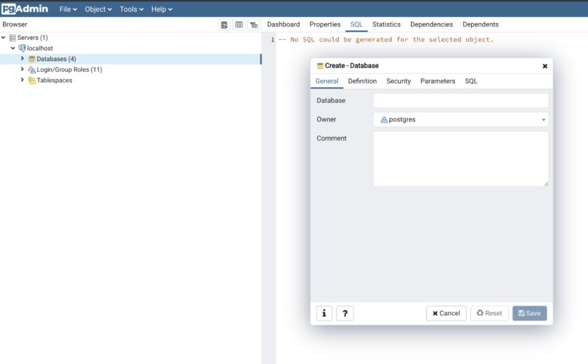The width and height of the screenshot is (588, 364).
Task: Click the info button in dialog footer
Action: (x=325, y=313)
